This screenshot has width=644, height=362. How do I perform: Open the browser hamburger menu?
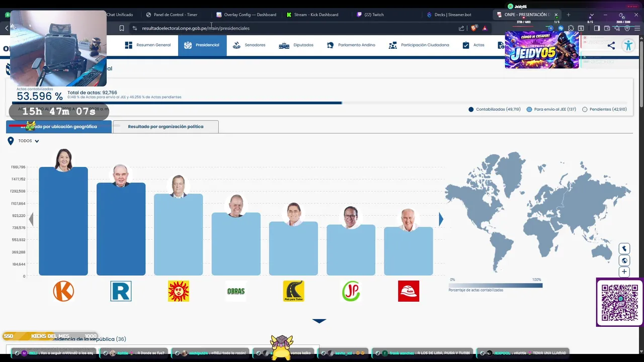pos(637,28)
